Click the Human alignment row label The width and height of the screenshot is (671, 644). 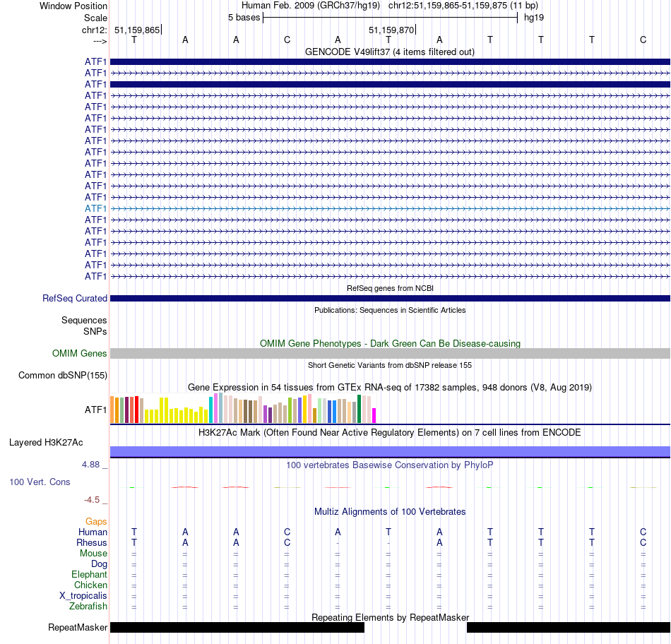point(93,532)
